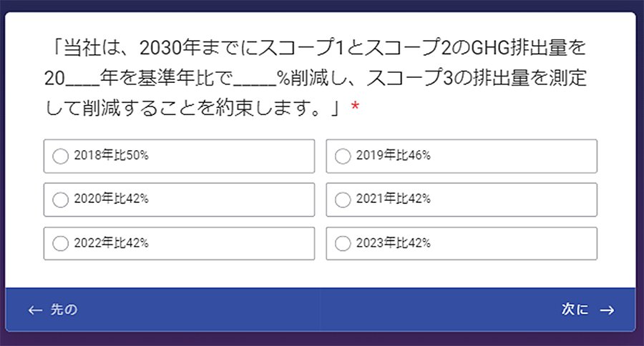Tick the radio circle for 2023年比42%

[343, 244]
